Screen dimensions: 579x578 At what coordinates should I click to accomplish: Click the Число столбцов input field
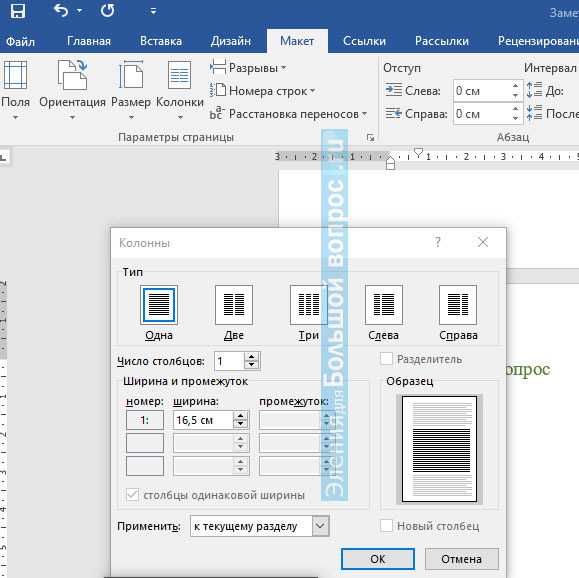[229, 361]
